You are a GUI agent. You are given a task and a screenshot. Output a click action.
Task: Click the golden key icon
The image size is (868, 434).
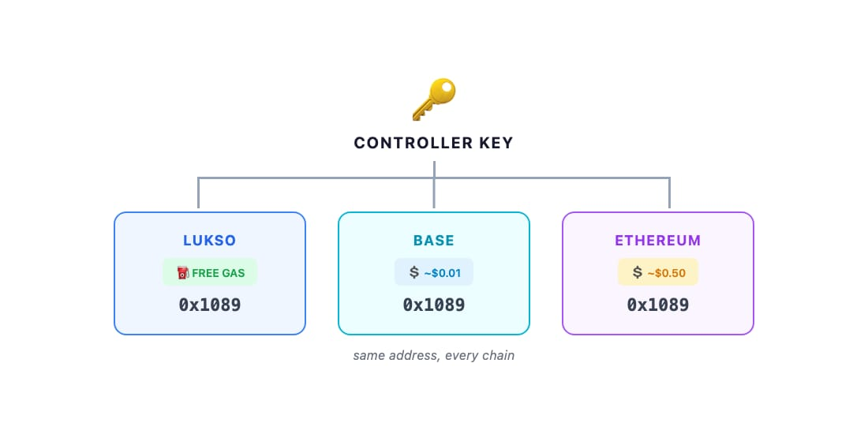pos(434,99)
